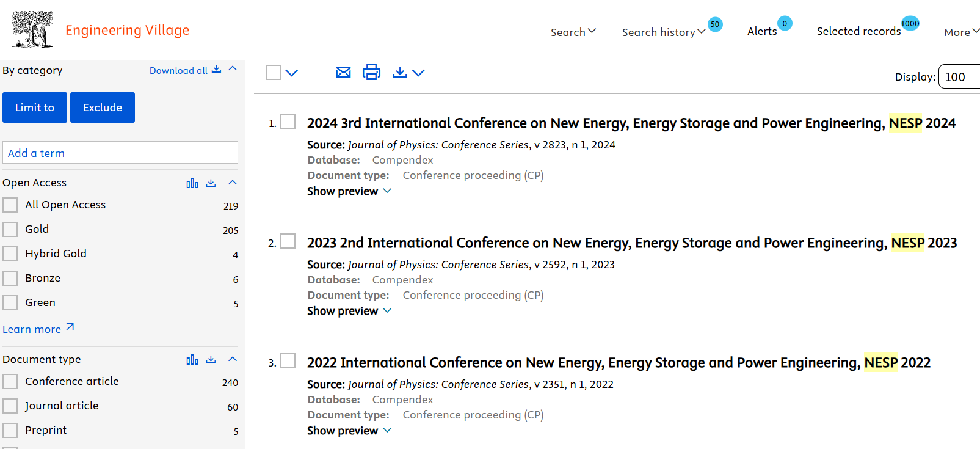This screenshot has height=449, width=980.
Task: Select the NESP 2024 result checkbox
Action: (x=288, y=122)
